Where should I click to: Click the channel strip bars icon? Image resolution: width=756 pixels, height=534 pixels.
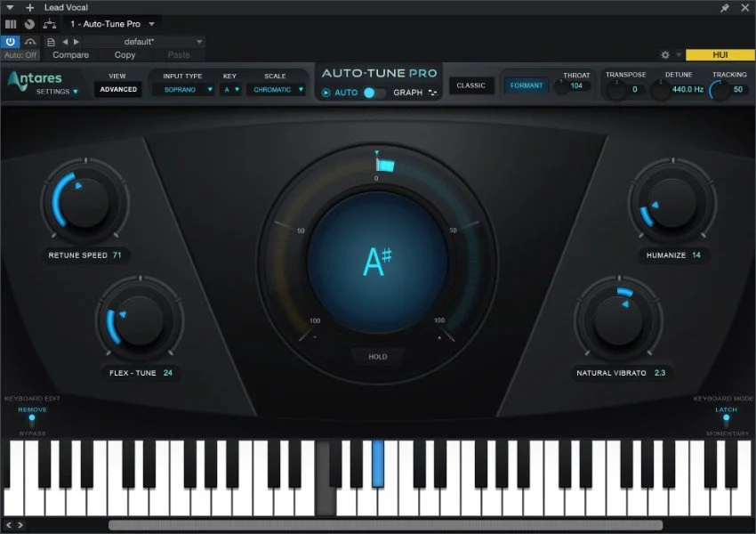coord(10,24)
